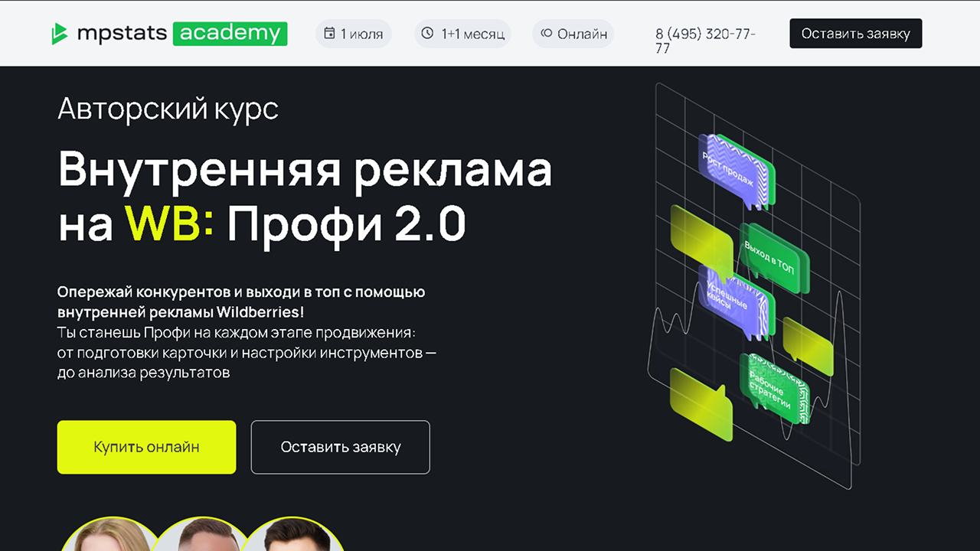The height and width of the screenshot is (551, 980).
Task: Click the mpstats wordmark text
Action: [121, 34]
